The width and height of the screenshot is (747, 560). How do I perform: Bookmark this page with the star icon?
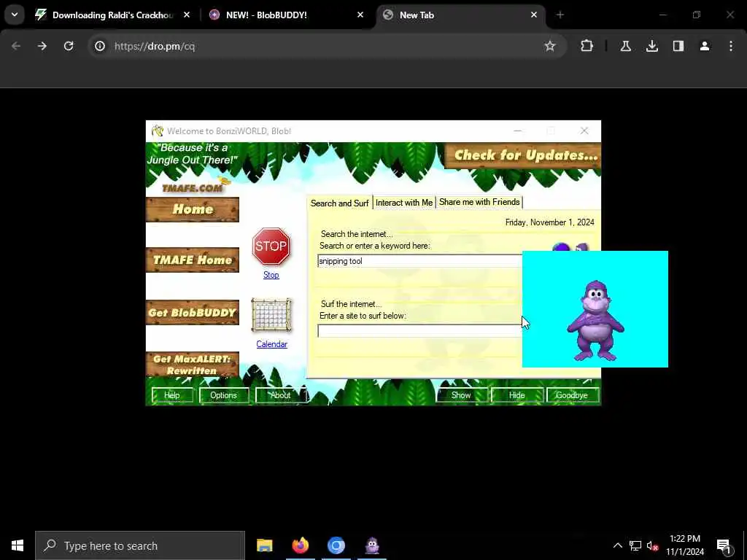[x=550, y=46]
